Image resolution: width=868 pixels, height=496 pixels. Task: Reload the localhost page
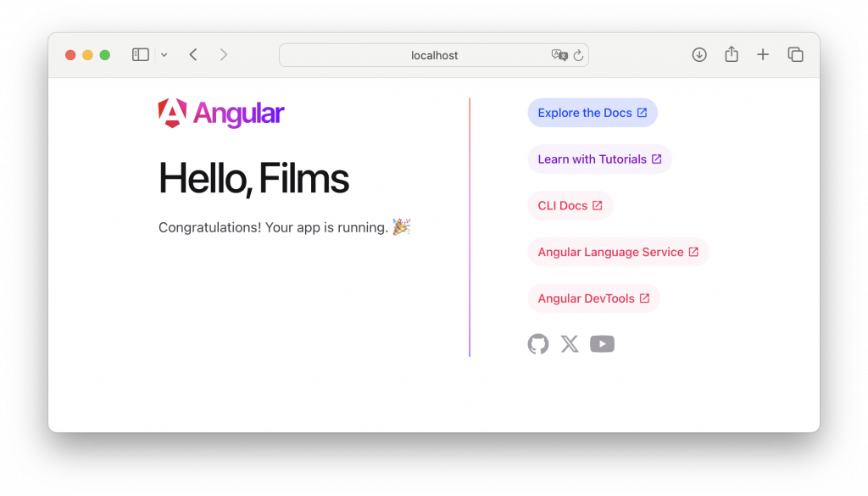point(579,55)
